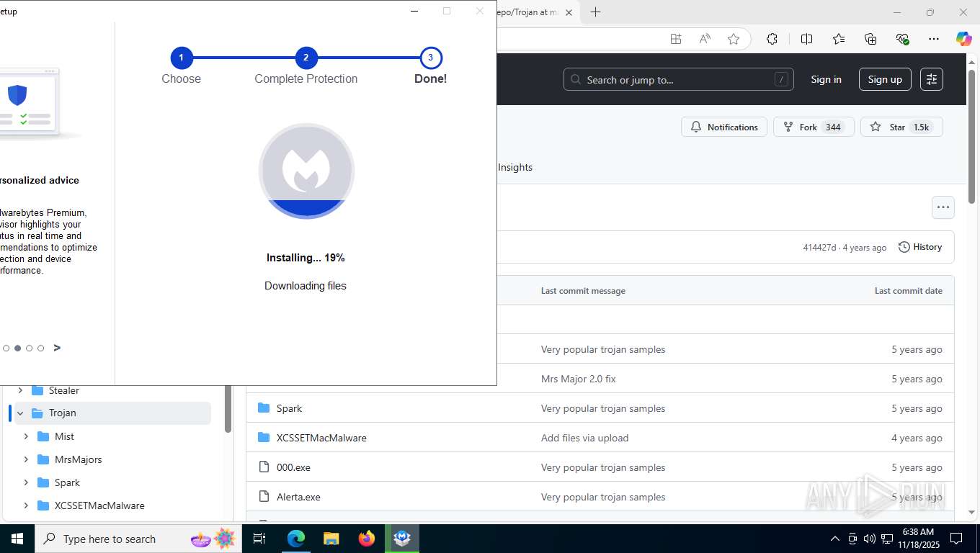Open the Insights repository tab

[515, 167]
